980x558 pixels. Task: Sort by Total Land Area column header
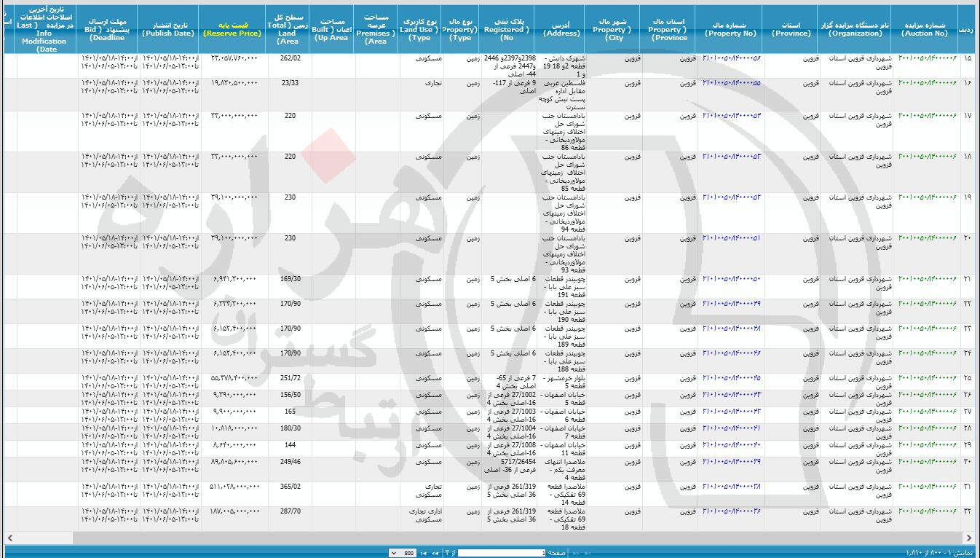(287, 29)
